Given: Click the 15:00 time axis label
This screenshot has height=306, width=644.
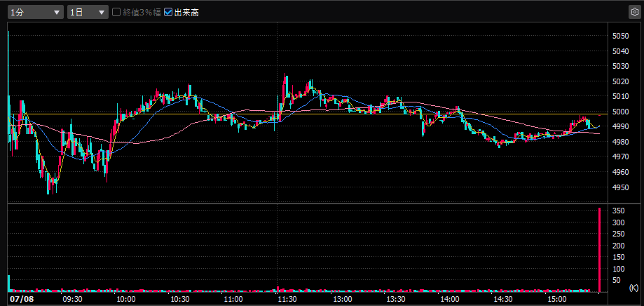Looking at the screenshot, I should [x=558, y=298].
